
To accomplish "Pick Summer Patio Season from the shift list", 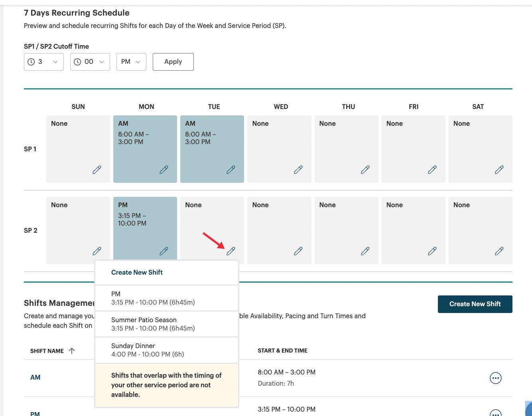I will pyautogui.click(x=153, y=324).
